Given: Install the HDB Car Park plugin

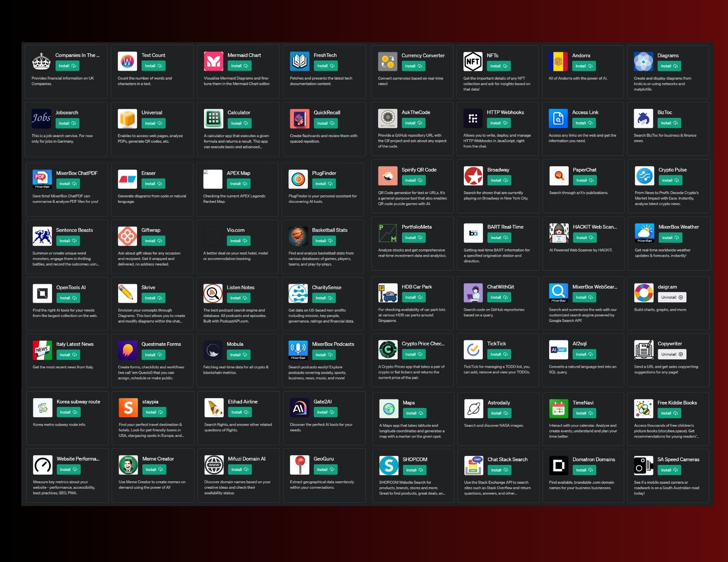Looking at the screenshot, I should (414, 297).
